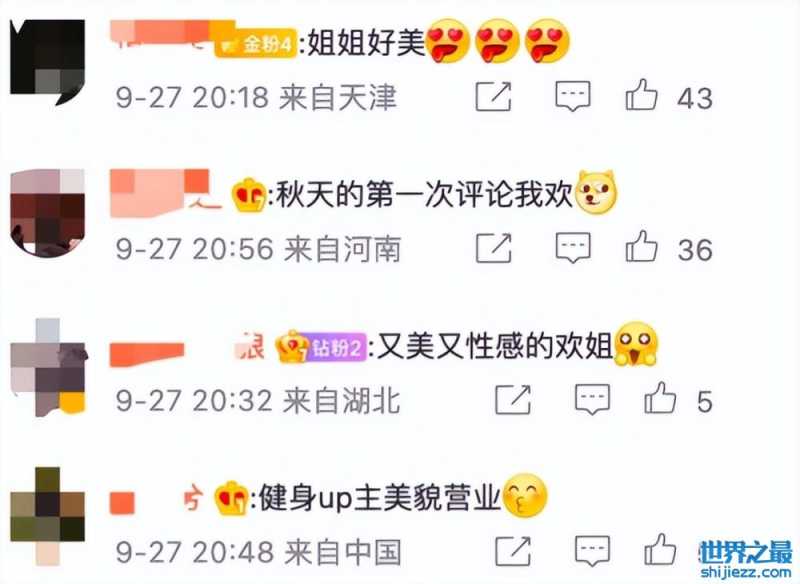This screenshot has height=584, width=800.
Task: Reply to the comment from 中国
Action: 592,551
